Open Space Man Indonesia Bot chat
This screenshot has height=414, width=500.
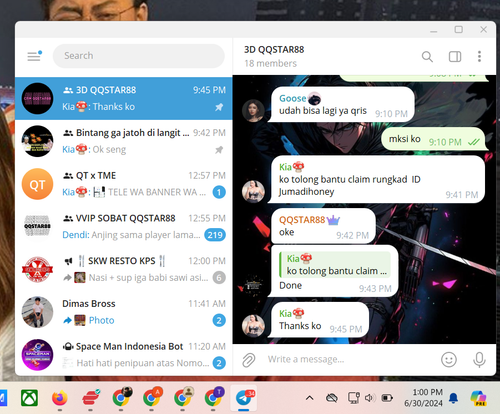124,355
